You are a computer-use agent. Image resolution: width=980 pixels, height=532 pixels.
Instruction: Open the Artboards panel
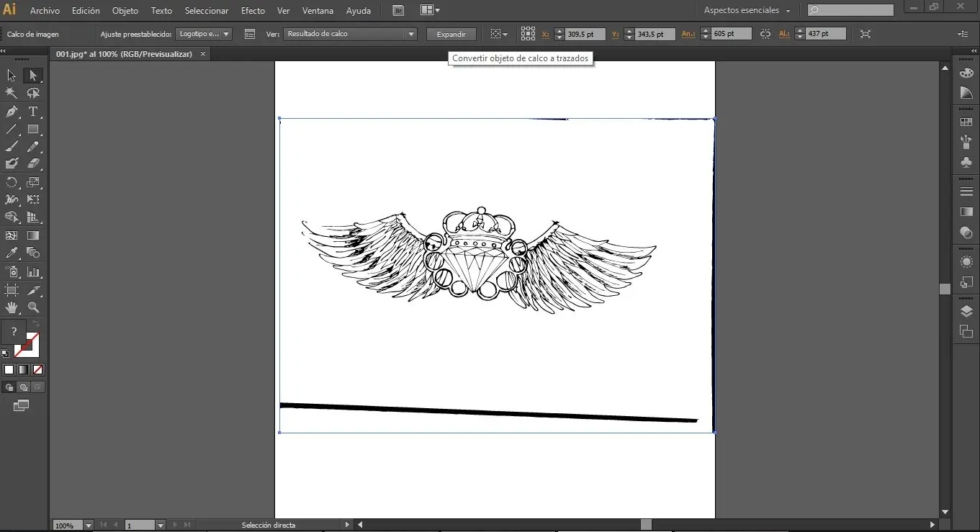pos(966,331)
